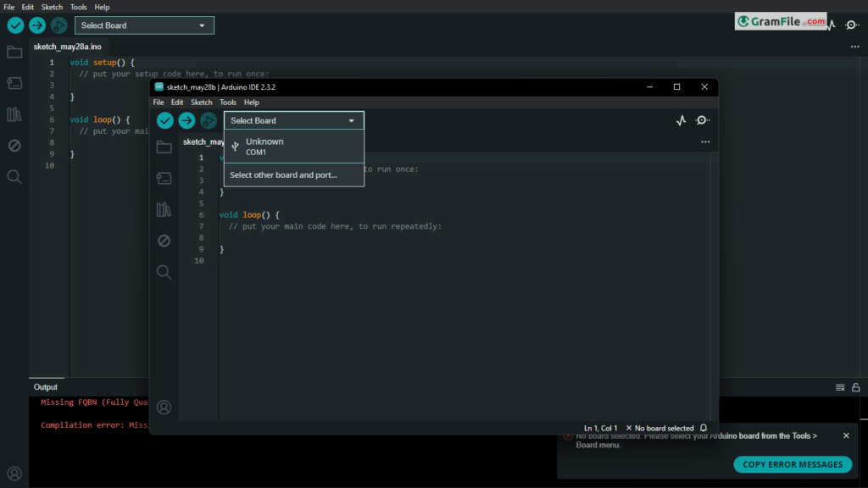Open Search panel in front window sidebar
The width and height of the screenshot is (868, 488).
click(x=164, y=272)
